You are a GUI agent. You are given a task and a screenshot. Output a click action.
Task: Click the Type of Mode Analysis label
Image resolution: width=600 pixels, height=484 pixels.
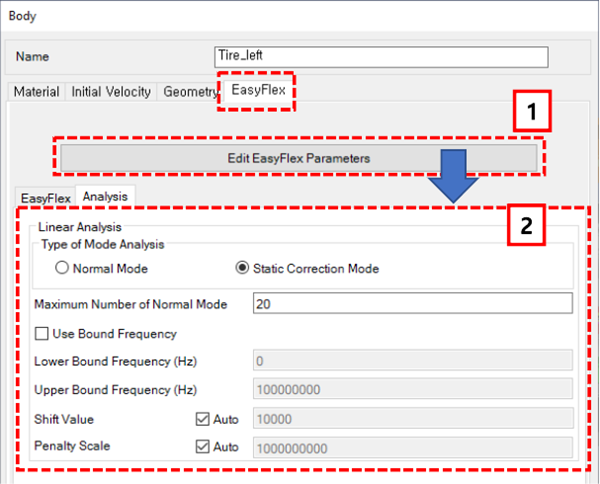pos(103,244)
